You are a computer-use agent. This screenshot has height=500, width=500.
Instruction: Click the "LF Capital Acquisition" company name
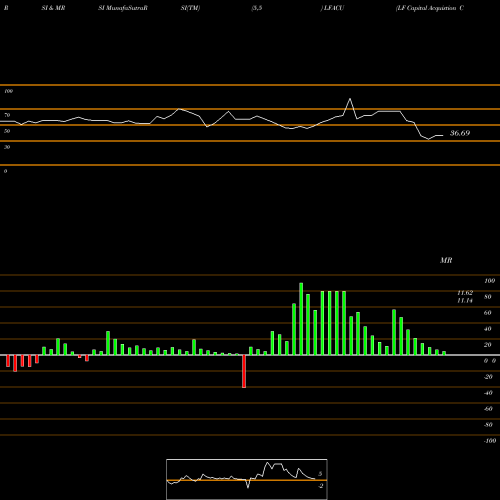pos(427,8)
